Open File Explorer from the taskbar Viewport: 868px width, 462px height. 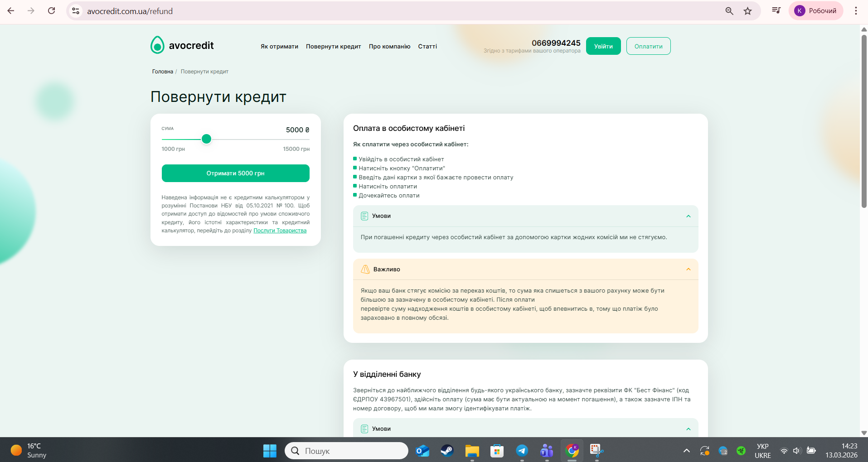[472, 451]
